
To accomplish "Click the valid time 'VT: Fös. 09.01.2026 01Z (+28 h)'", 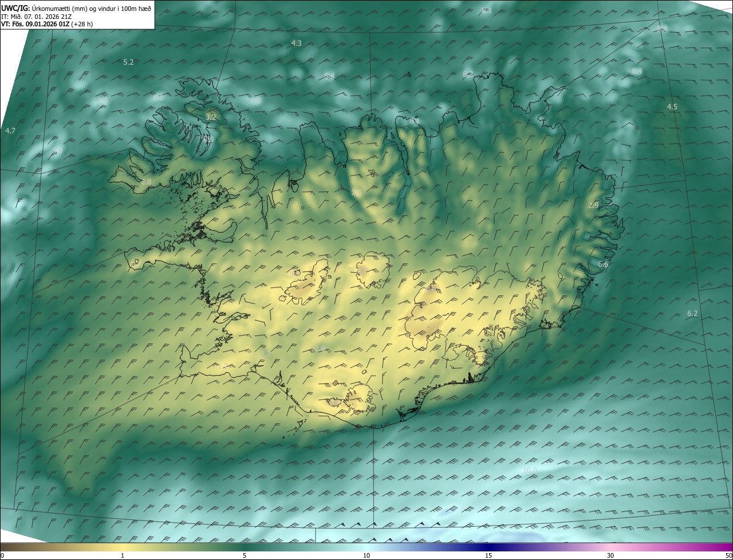I will click(47, 24).
